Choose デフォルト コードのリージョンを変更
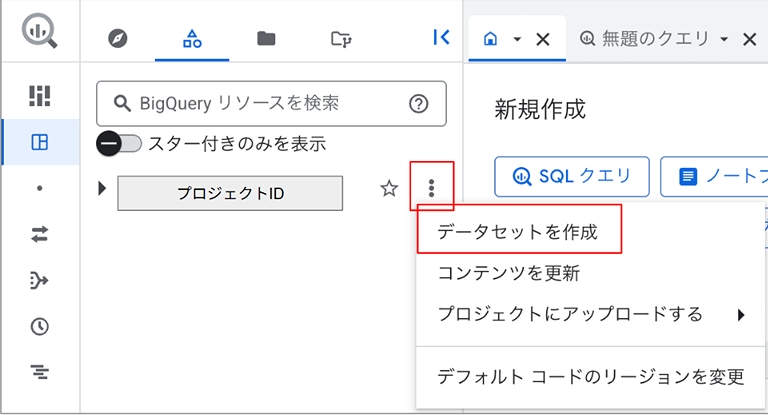Image resolution: width=768 pixels, height=415 pixels. tap(590, 377)
